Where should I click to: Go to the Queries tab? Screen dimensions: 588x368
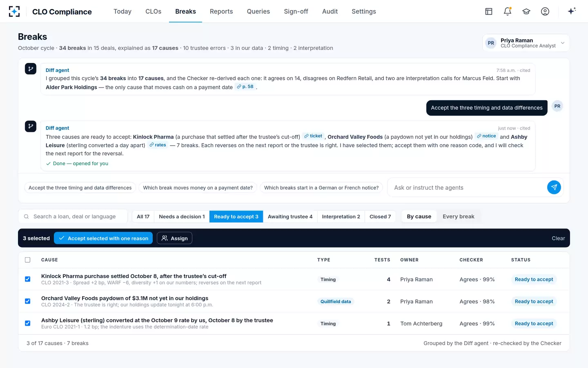[258, 11]
